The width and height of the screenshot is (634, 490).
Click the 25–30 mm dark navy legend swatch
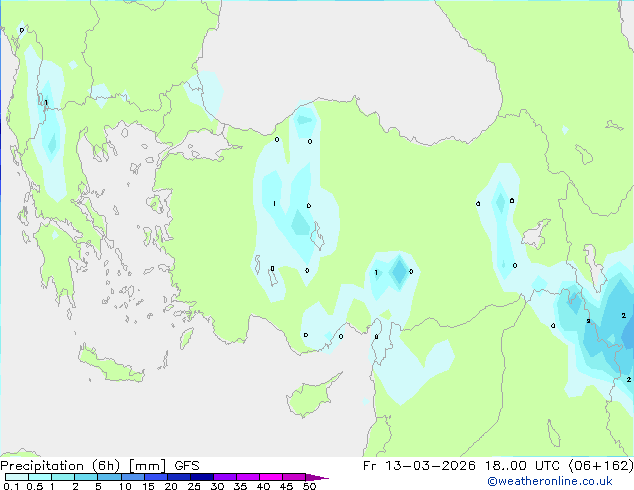(x=202, y=477)
